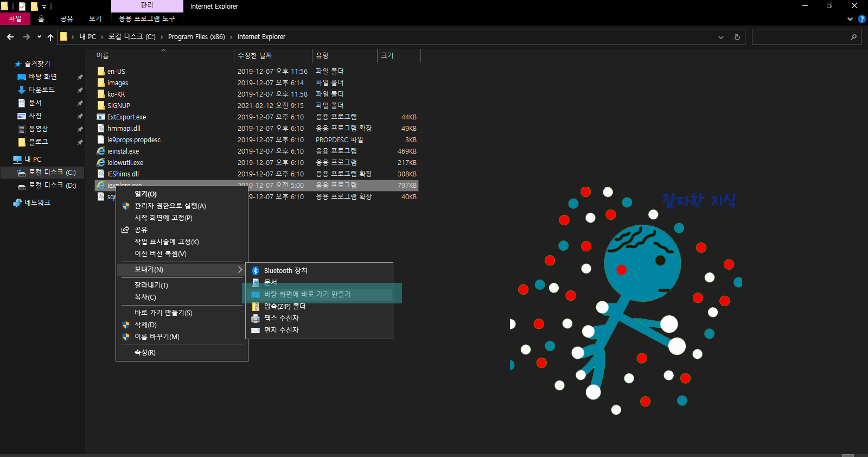Select ie9props.propdesc file icon

coord(101,139)
